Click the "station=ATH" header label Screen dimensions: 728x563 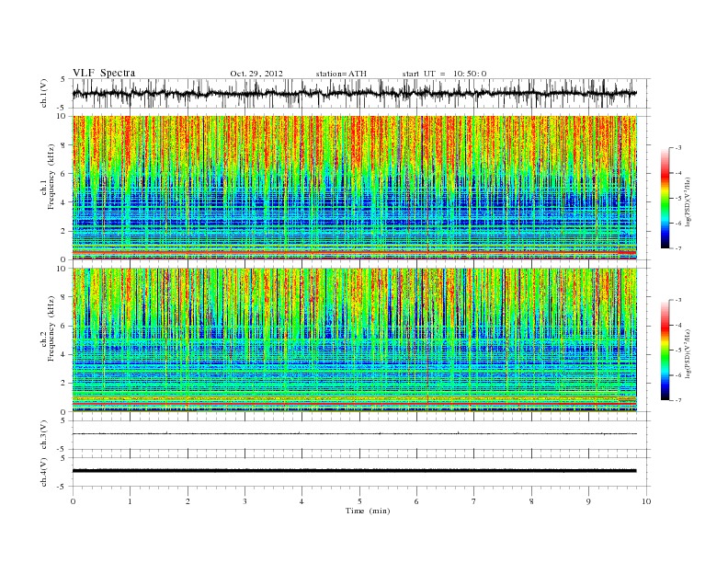341,74
